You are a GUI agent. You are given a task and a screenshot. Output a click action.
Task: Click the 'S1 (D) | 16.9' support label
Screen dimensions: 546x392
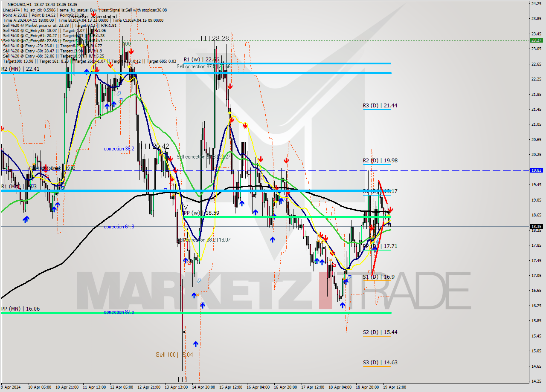tap(379, 277)
